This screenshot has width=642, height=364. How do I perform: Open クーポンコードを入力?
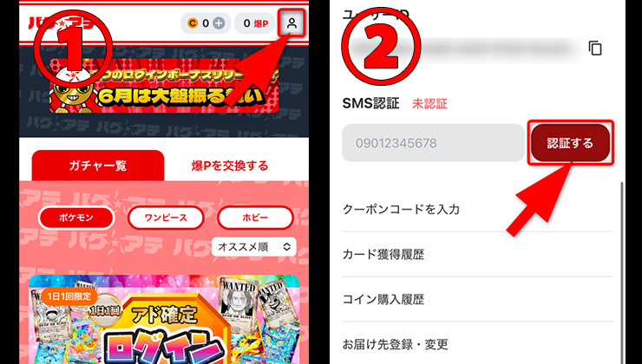point(477,209)
